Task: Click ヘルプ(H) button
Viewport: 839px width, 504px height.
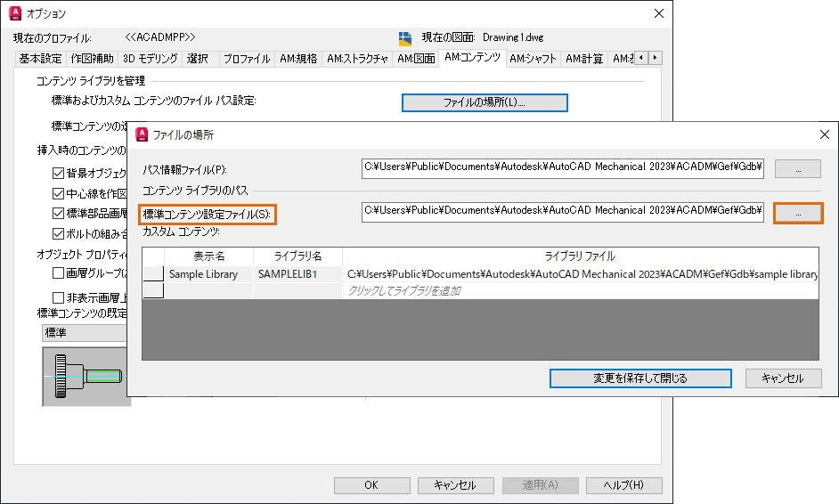Action: point(623,485)
